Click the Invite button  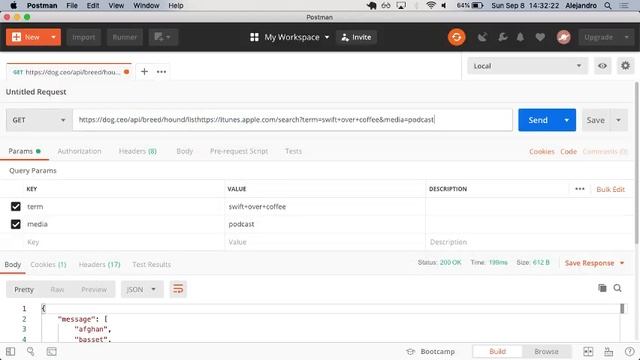pyautogui.click(x=356, y=37)
